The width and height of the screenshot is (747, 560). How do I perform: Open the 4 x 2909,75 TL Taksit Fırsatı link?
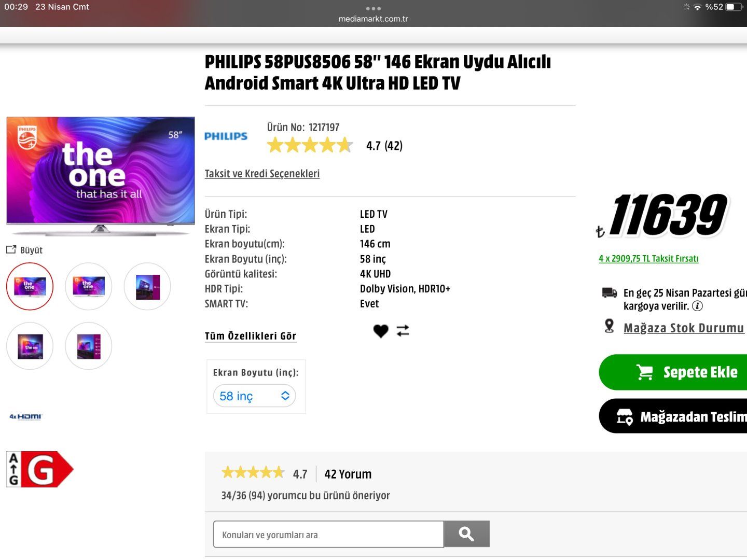point(648,259)
